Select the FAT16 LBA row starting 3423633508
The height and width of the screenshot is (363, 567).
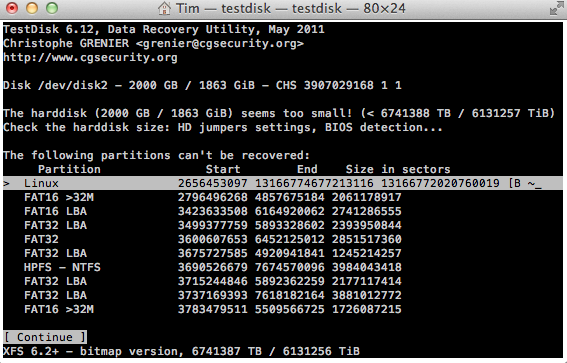pos(213,211)
